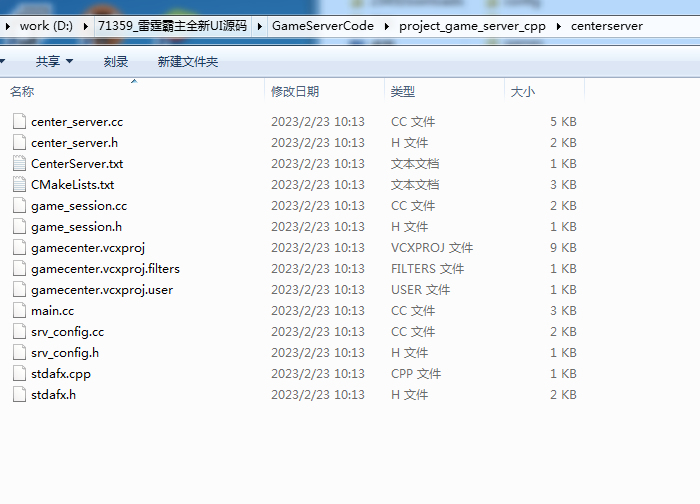Expand the arrow after project_game_server_cpp breadcrumb
This screenshot has width=700, height=504.
[x=558, y=26]
